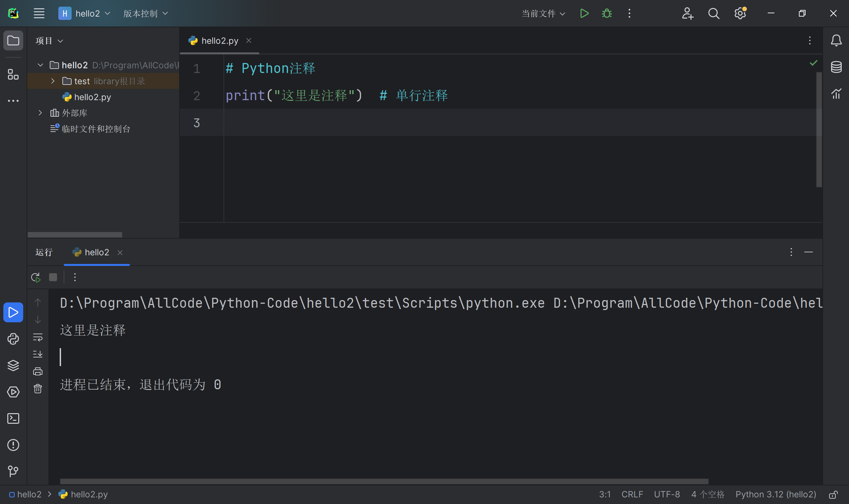Expand the test library root folder
Image resolution: width=849 pixels, height=504 pixels.
click(53, 81)
